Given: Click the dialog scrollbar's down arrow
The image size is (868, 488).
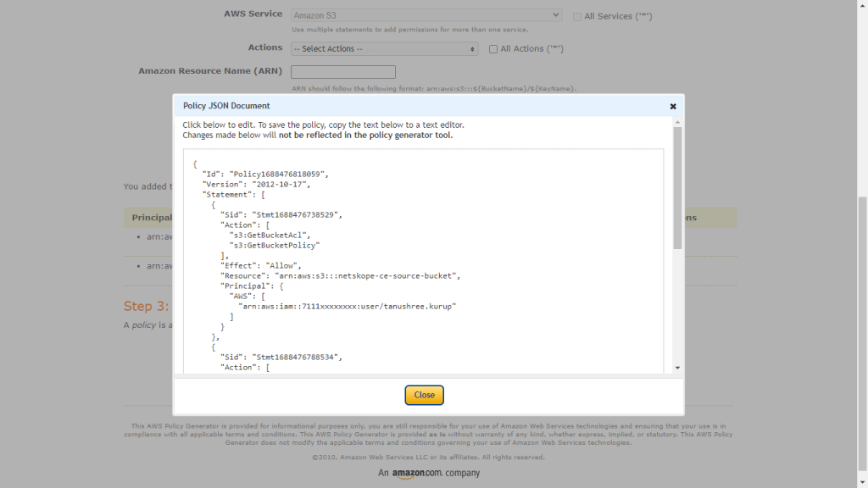Looking at the screenshot, I should click(677, 368).
